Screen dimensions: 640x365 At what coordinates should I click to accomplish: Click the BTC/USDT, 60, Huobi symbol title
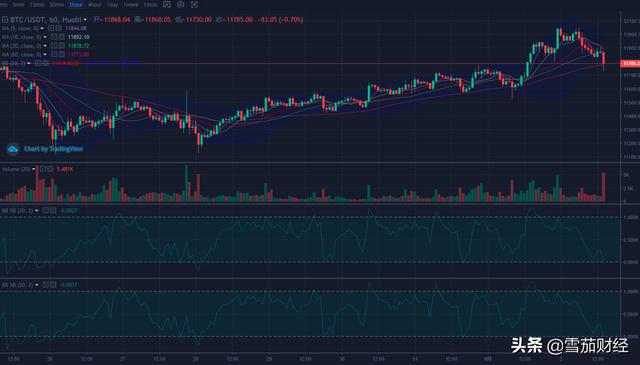(45, 20)
